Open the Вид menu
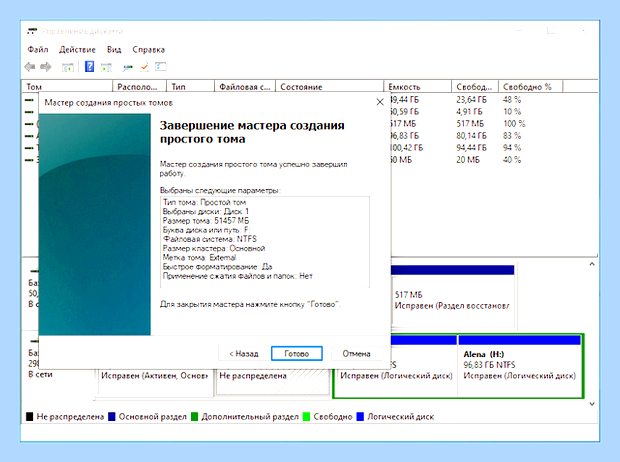620x462 pixels. pos(114,49)
